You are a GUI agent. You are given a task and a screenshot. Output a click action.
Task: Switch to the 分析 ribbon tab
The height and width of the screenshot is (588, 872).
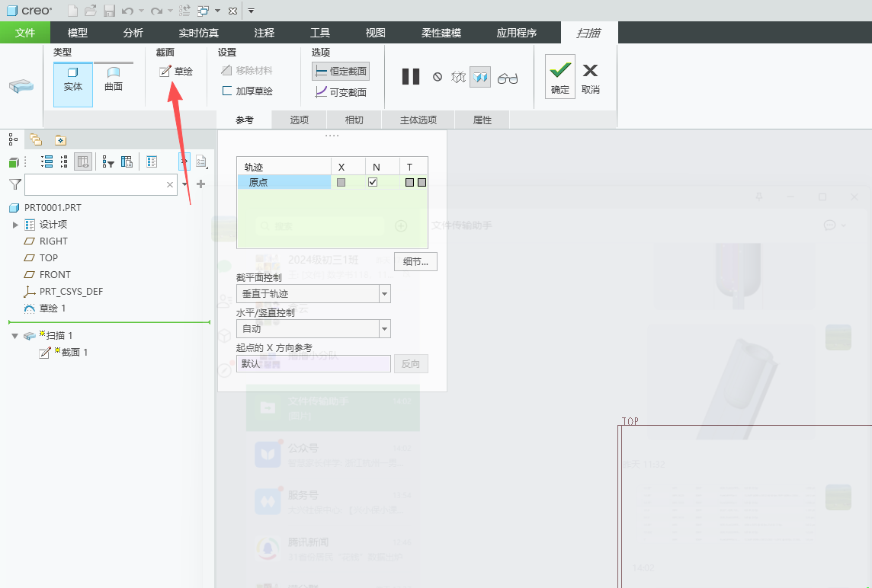click(x=133, y=33)
